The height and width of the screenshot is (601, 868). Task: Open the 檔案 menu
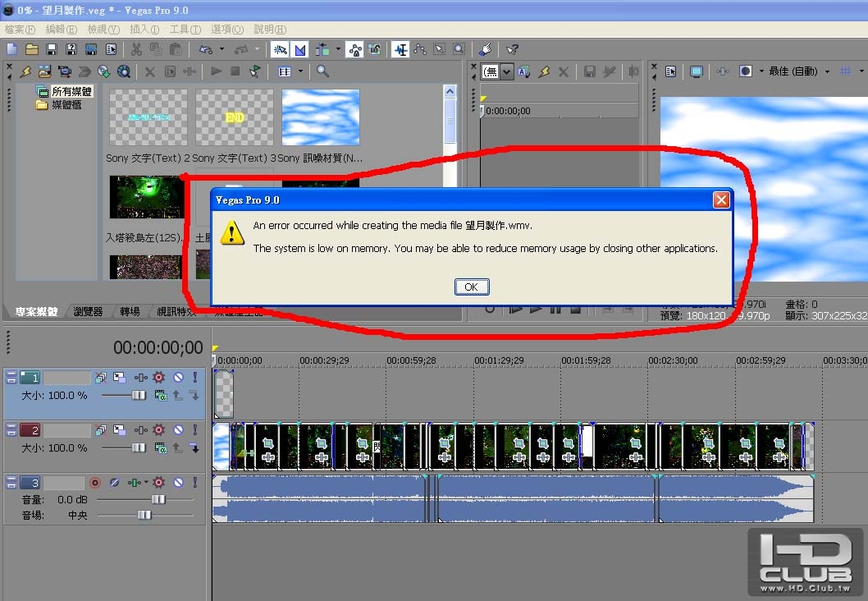[x=20, y=30]
